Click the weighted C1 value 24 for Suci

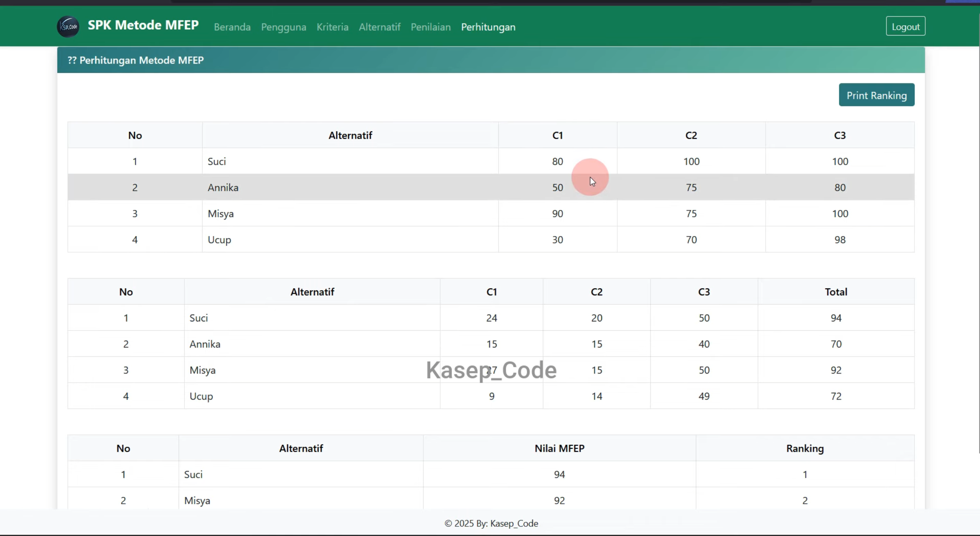(492, 318)
